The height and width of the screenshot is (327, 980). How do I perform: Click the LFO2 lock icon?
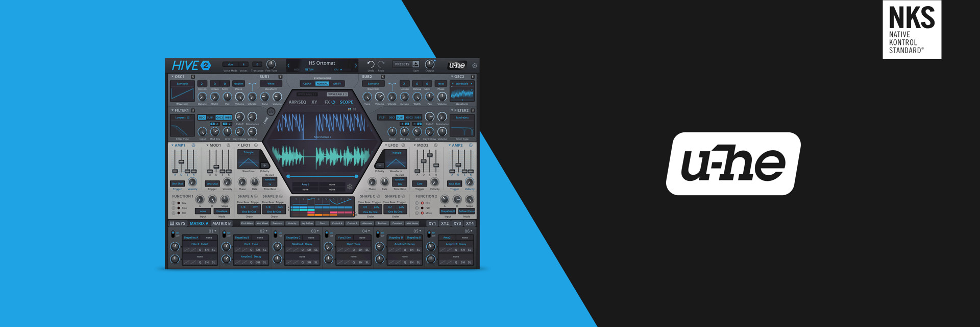(x=403, y=145)
